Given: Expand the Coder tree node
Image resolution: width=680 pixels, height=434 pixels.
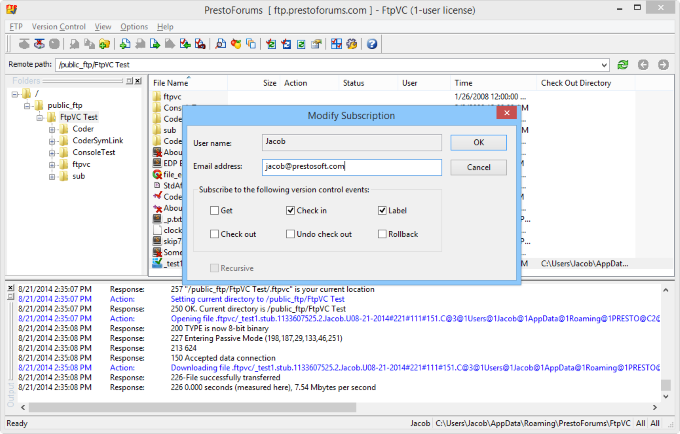Looking at the screenshot, I should coord(52,129).
